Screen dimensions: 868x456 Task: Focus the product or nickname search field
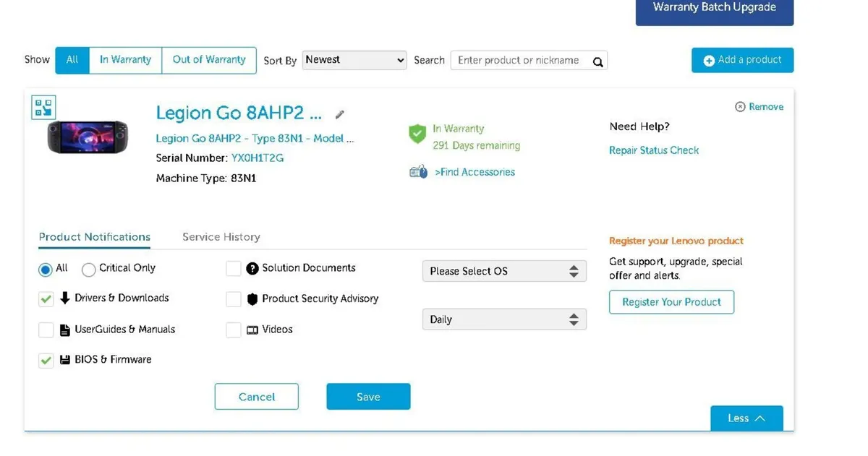pyautogui.click(x=521, y=61)
